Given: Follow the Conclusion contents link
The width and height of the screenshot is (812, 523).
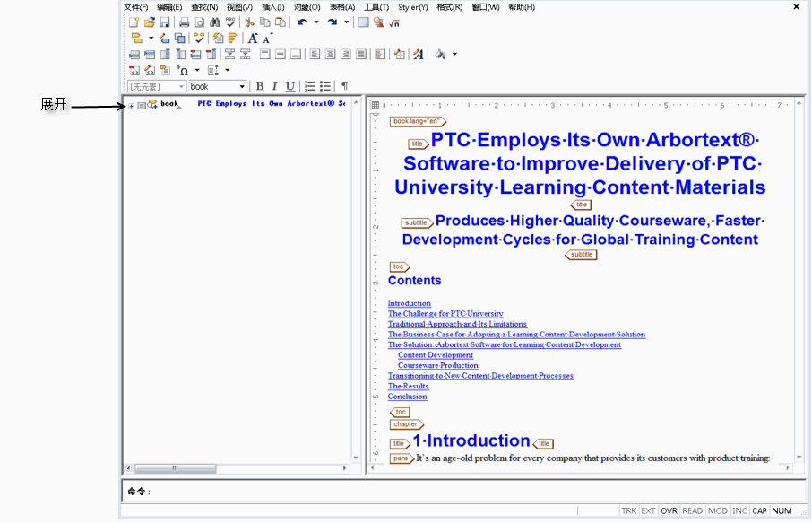Looking at the screenshot, I should click(x=408, y=397).
